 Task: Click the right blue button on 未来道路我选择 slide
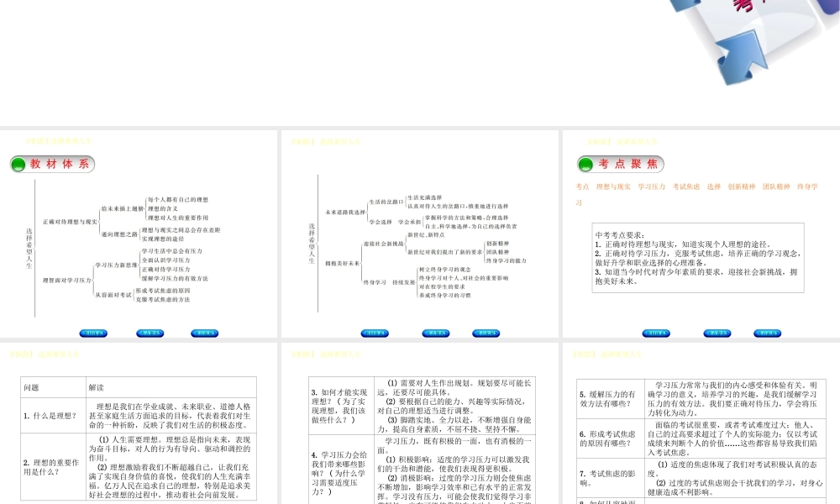point(486,333)
